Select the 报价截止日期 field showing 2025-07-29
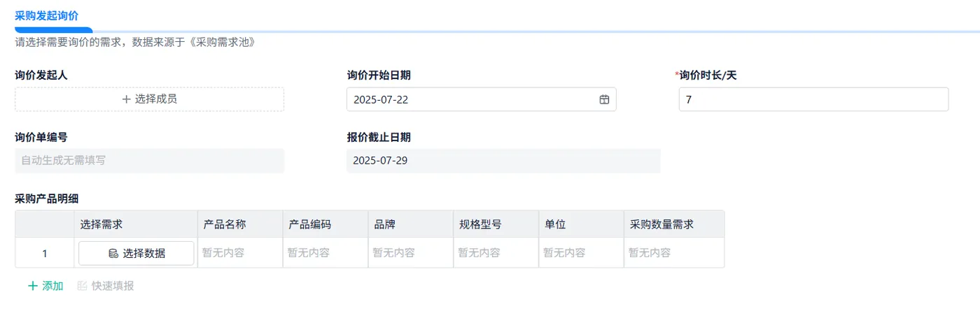 503,161
